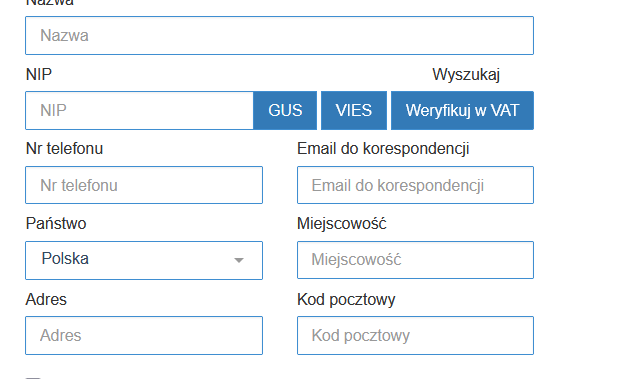Click the Nr telefonu label text

(64, 149)
